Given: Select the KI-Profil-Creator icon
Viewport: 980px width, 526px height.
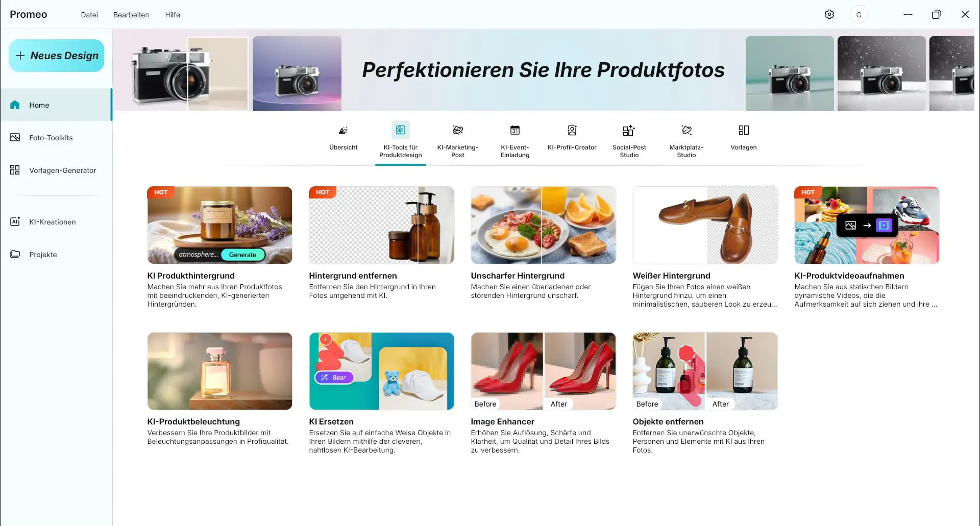Looking at the screenshot, I should 572,130.
